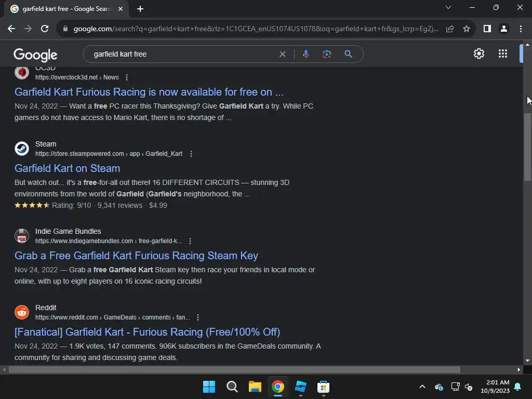
Task: Open more options for overclock3d result
Action: point(127,77)
